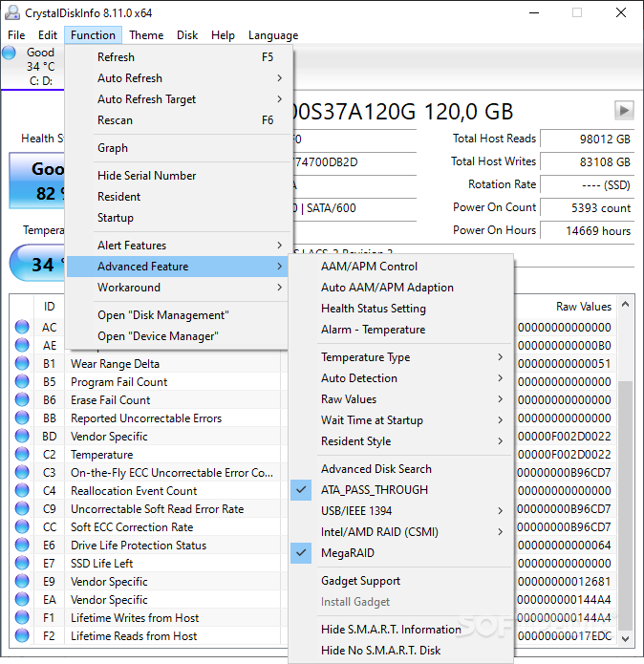The image size is (644, 664).
Task: Click the status orb for BD Vendor Specific
Action: 22,437
